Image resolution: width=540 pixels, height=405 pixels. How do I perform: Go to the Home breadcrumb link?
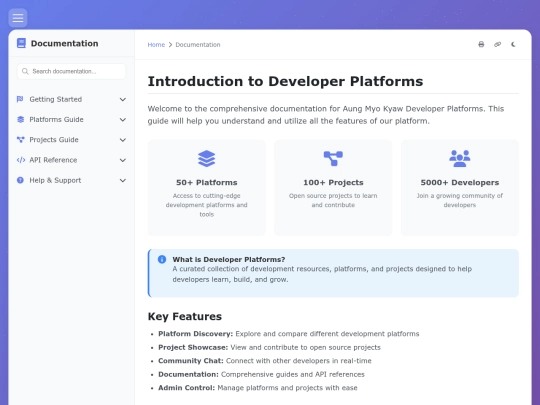click(156, 44)
